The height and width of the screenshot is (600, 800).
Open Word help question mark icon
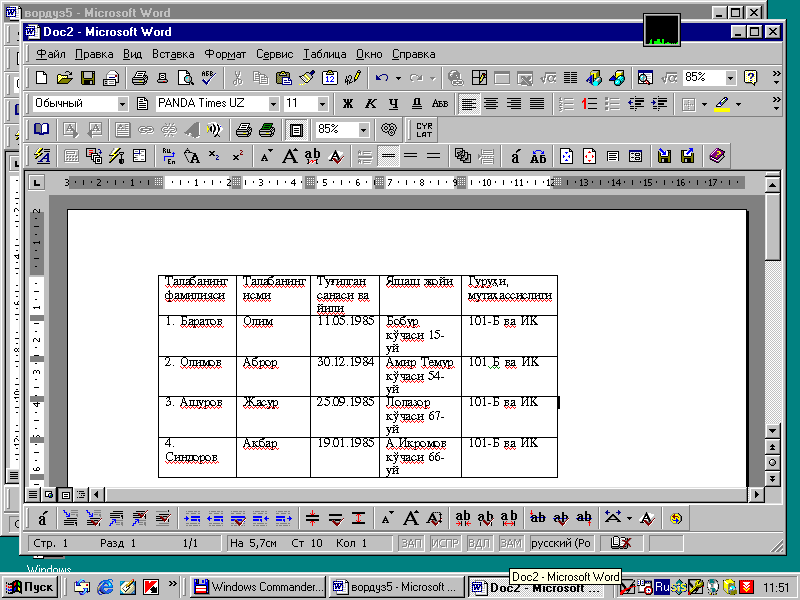coord(751,78)
